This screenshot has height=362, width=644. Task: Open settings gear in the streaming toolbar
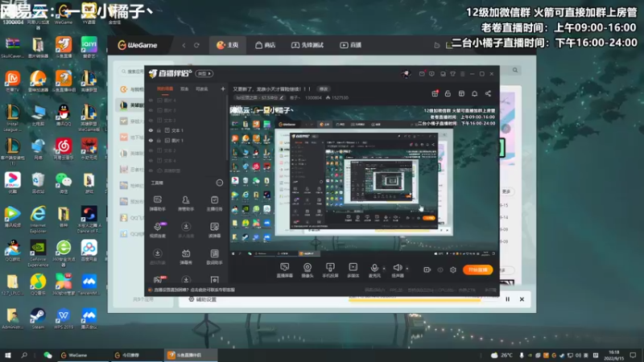pos(453,269)
